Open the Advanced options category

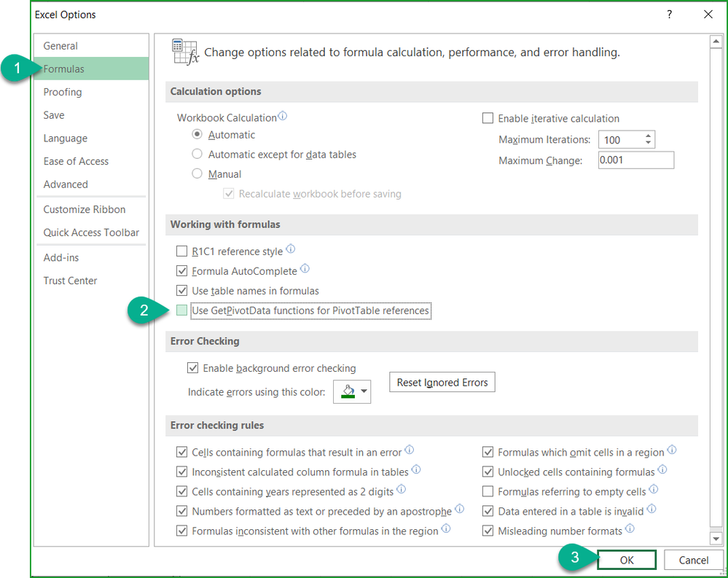click(x=66, y=184)
